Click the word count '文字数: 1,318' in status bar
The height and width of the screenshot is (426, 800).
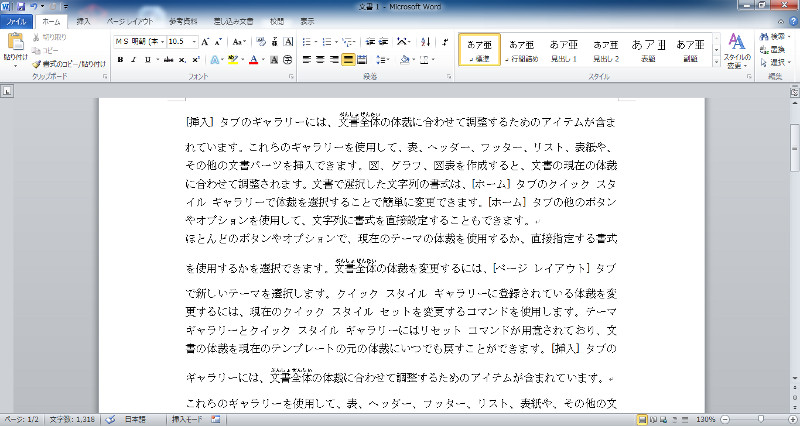pyautogui.click(x=72, y=419)
